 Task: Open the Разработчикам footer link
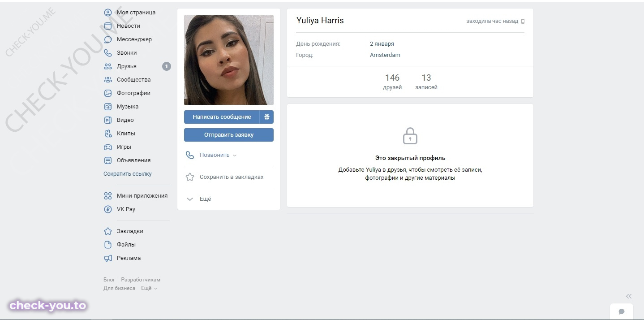point(141,280)
